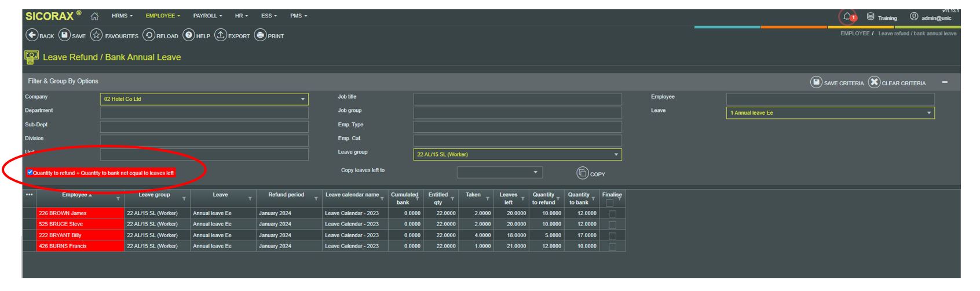Click the Job title input field

tap(518, 99)
